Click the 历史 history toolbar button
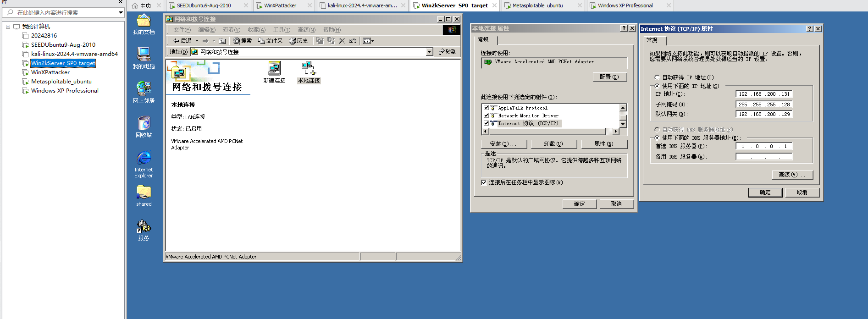The height and width of the screenshot is (319, 868). click(299, 41)
